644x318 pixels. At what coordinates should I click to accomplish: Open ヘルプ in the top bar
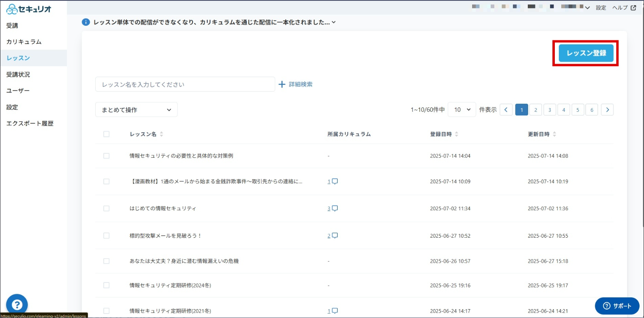click(x=620, y=8)
